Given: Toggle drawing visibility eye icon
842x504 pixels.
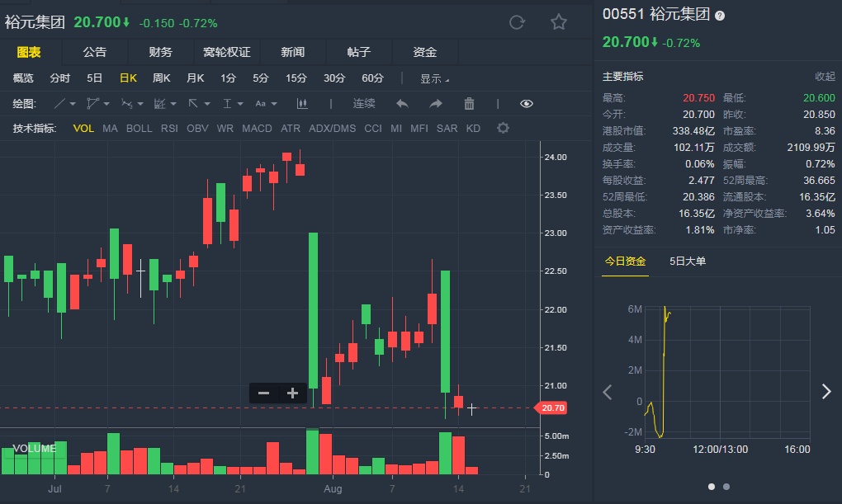Looking at the screenshot, I should pyautogui.click(x=527, y=104).
